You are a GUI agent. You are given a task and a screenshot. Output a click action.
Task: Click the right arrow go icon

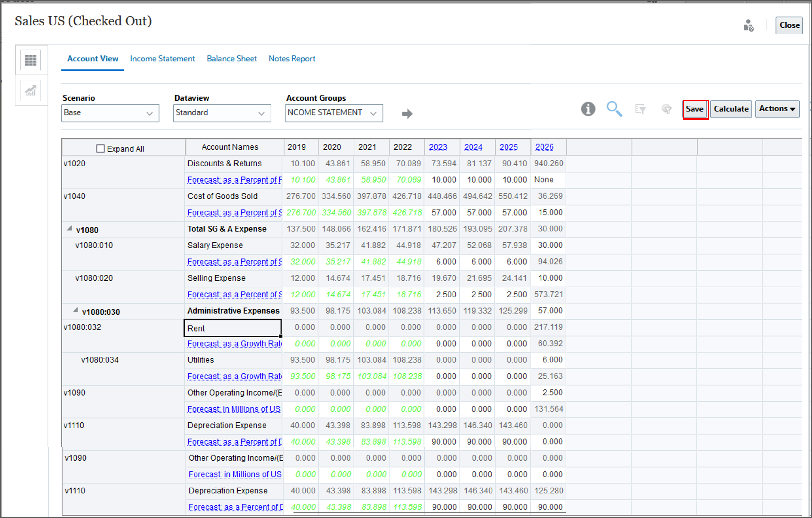tap(407, 113)
